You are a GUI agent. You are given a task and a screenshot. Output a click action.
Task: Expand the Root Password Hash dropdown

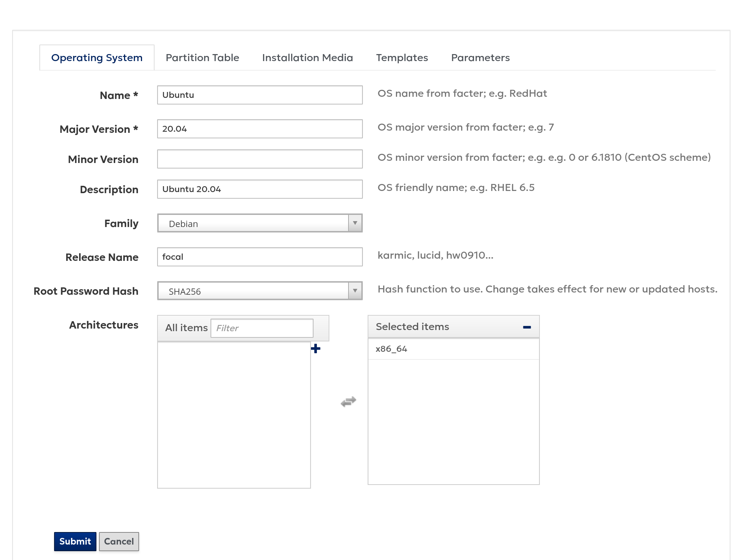(x=355, y=291)
